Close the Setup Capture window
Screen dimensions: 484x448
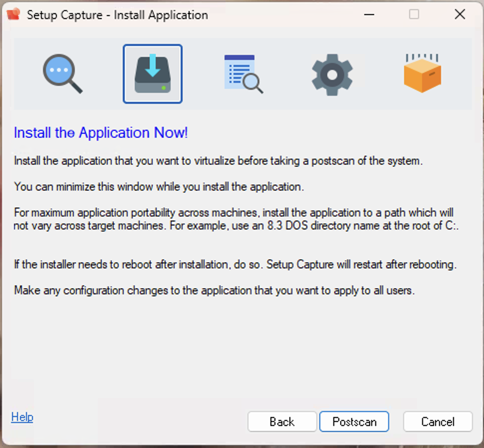(460, 14)
